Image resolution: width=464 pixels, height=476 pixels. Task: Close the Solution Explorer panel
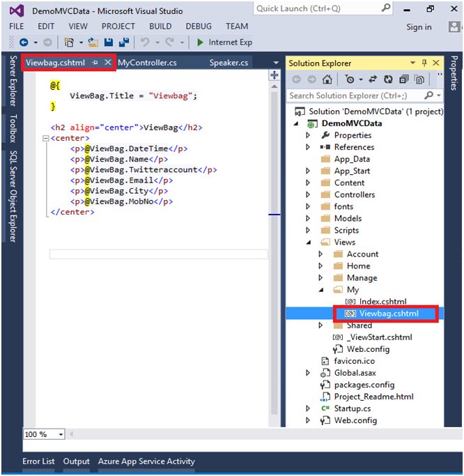(436, 63)
